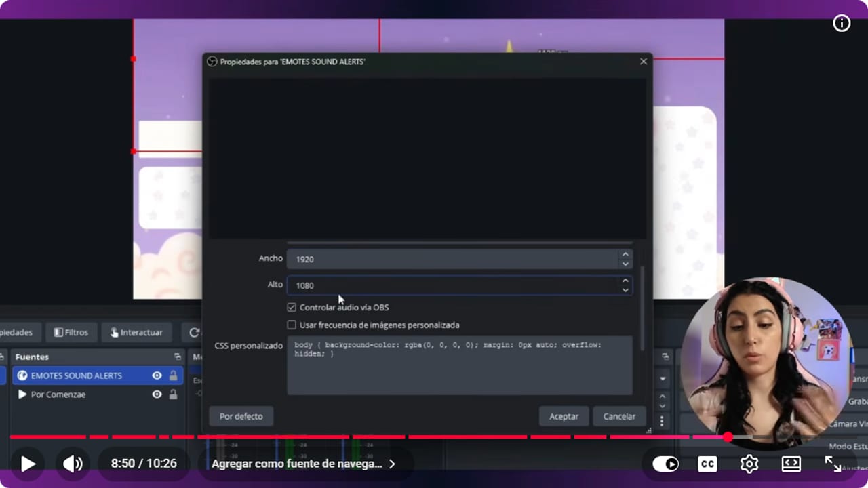
Task: Close the EMOTES SOUND ALERTS properties dialog
Action: 644,62
